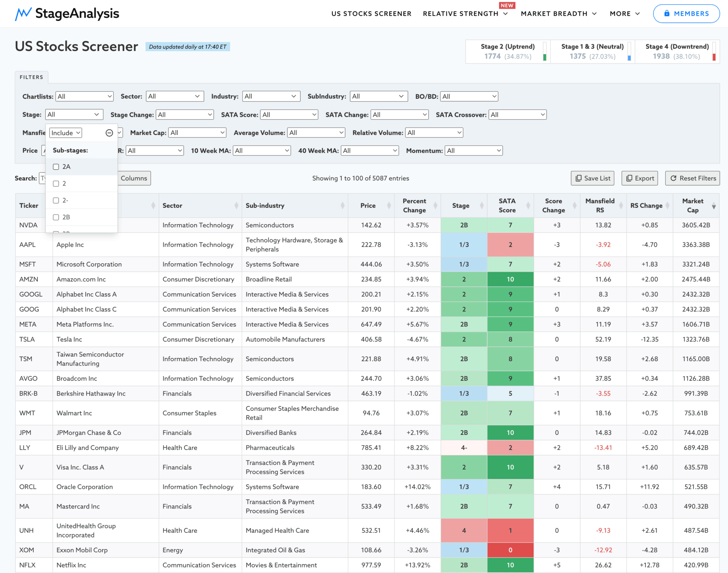Click the Stage 1 & 3 blue percentage bar
This screenshot has height=573, width=728.
(629, 58)
